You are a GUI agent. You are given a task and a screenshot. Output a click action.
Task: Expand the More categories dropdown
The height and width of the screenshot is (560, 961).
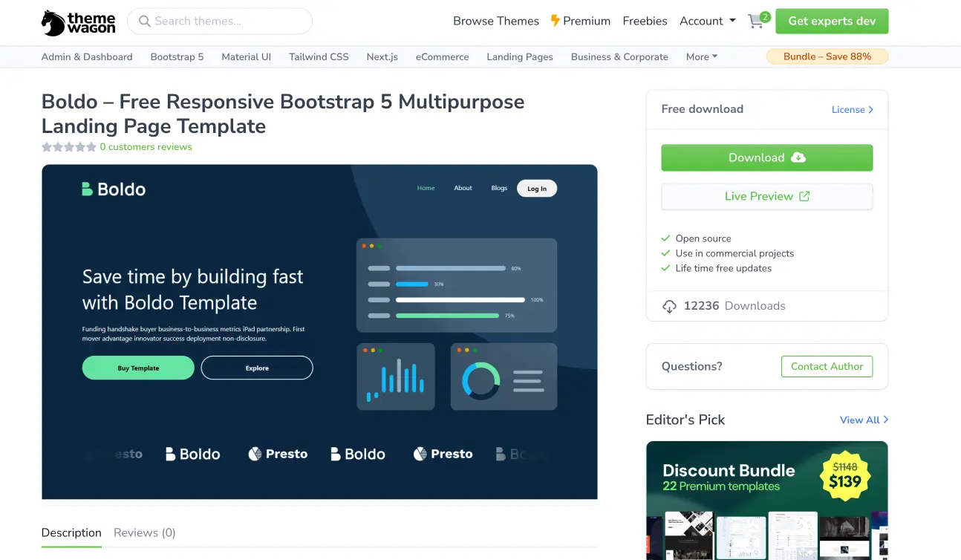pyautogui.click(x=702, y=56)
